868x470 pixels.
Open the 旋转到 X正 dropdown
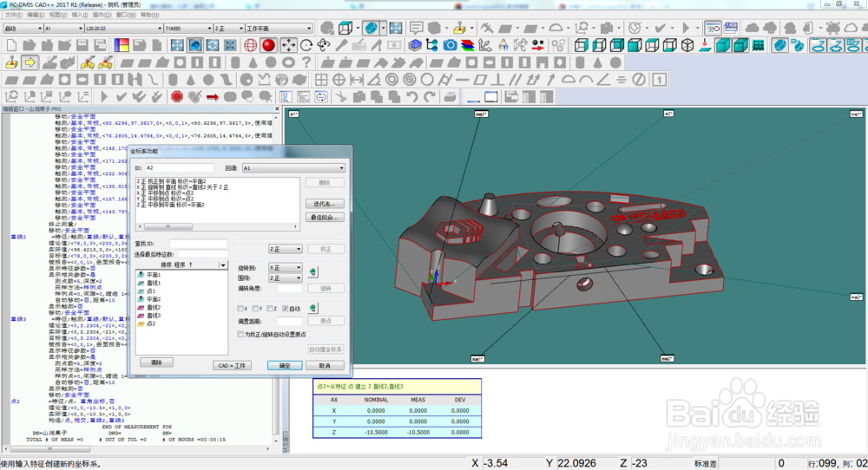[x=285, y=268]
